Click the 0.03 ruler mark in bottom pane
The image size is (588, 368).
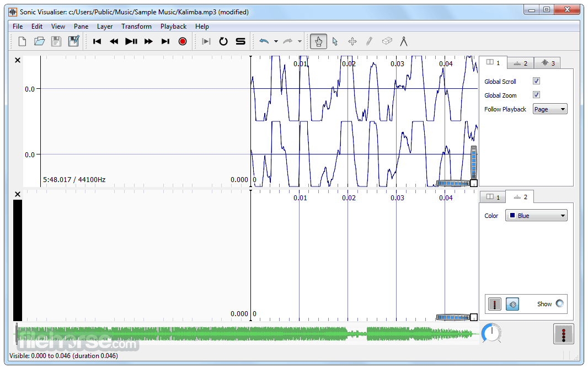click(397, 198)
